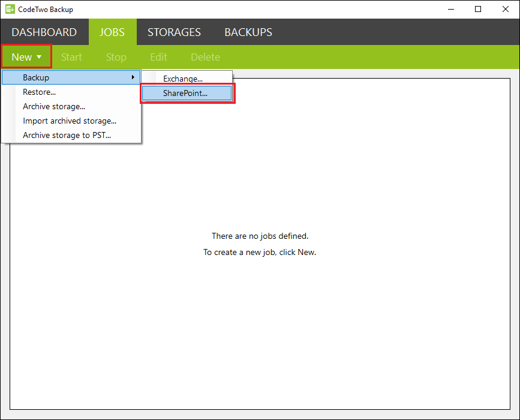
Task: Go to the STORAGES tab
Action: 174,32
